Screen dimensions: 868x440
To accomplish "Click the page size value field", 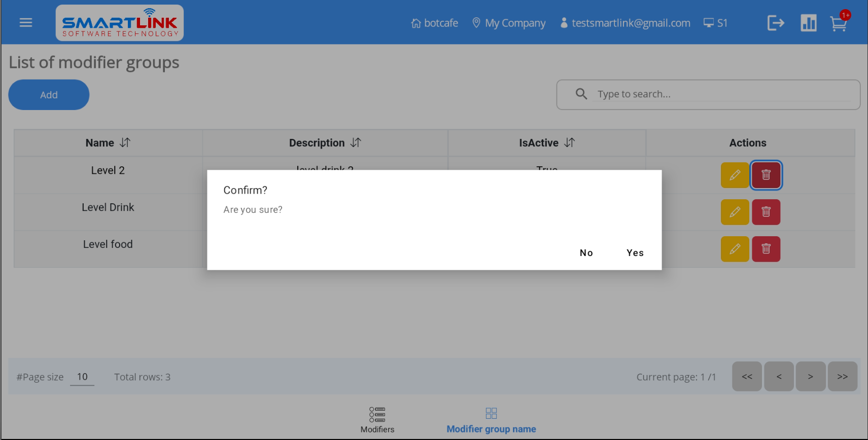I will 82,377.
